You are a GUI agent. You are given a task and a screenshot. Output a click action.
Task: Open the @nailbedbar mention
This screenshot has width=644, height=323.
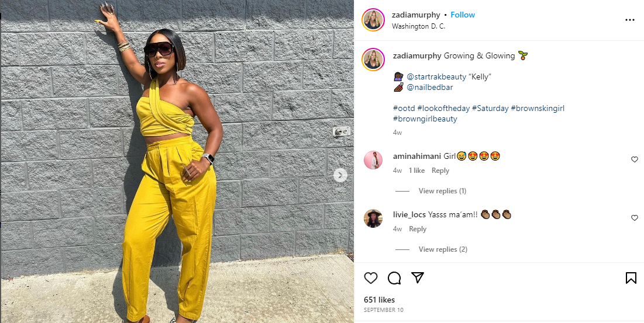pyautogui.click(x=429, y=87)
